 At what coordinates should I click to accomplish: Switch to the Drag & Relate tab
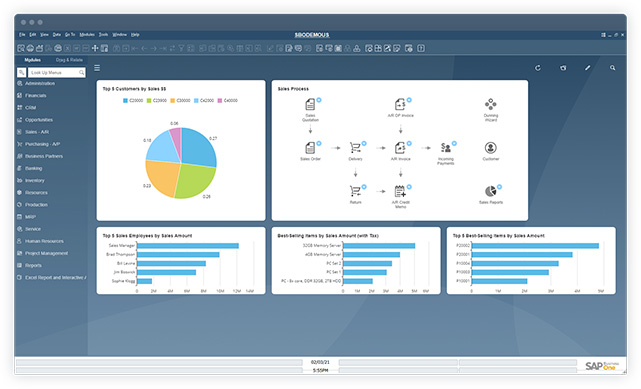coord(69,60)
